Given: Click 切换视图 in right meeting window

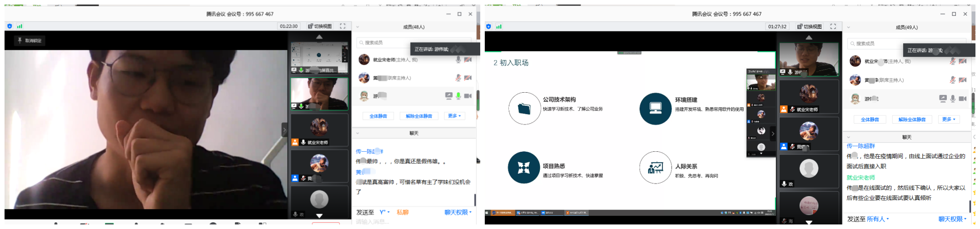Looking at the screenshot, I should coord(810,26).
